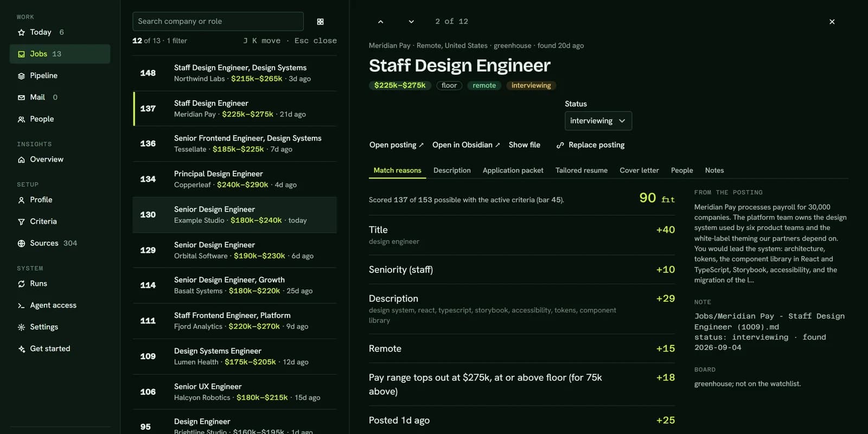This screenshot has height=434, width=868.
Task: Click the People icon in sidebar
Action: 21,119
